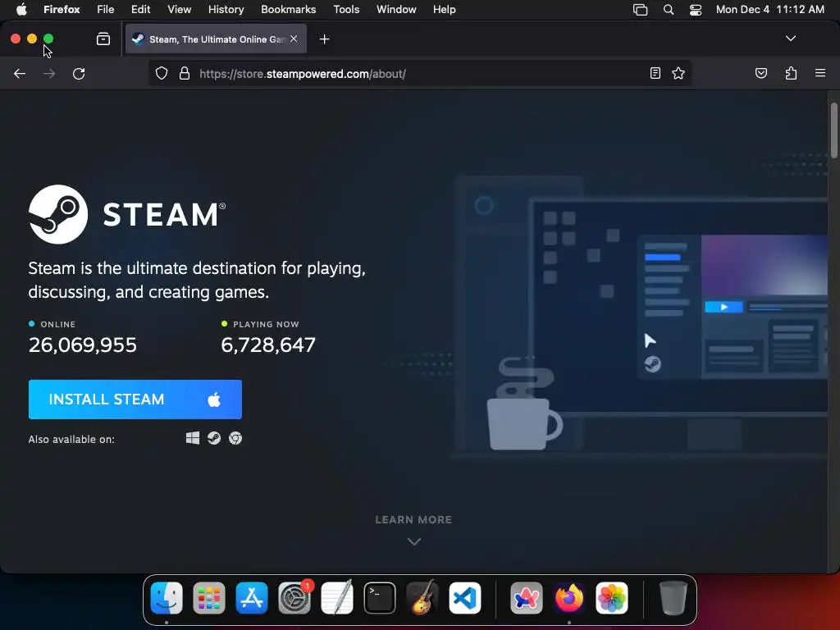Screen dimensions: 840x630
Task: Open the File menu
Action: [105, 9]
